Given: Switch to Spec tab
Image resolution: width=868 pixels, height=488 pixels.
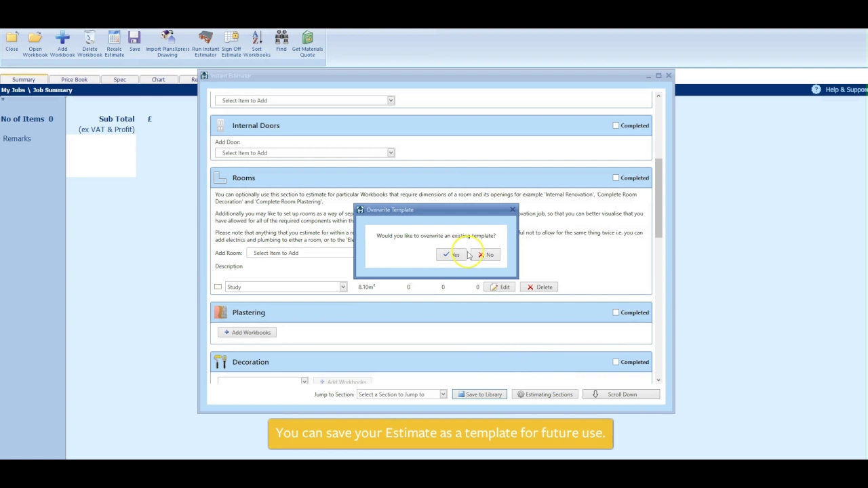Looking at the screenshot, I should [x=119, y=79].
